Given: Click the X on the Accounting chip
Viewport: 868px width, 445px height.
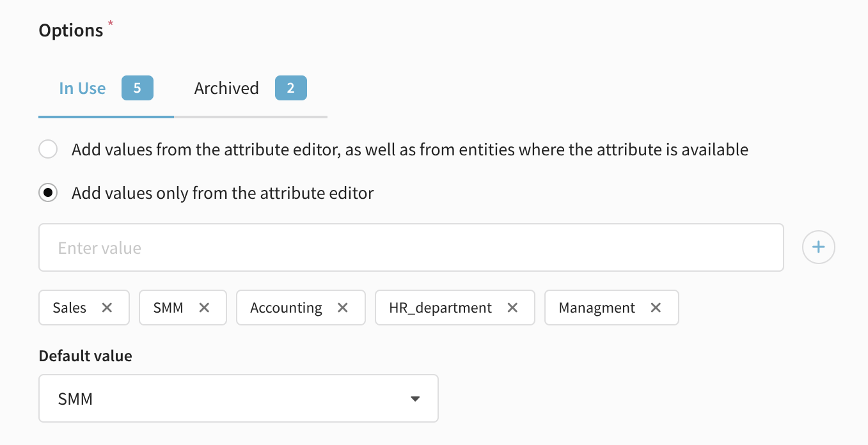Looking at the screenshot, I should [x=343, y=308].
